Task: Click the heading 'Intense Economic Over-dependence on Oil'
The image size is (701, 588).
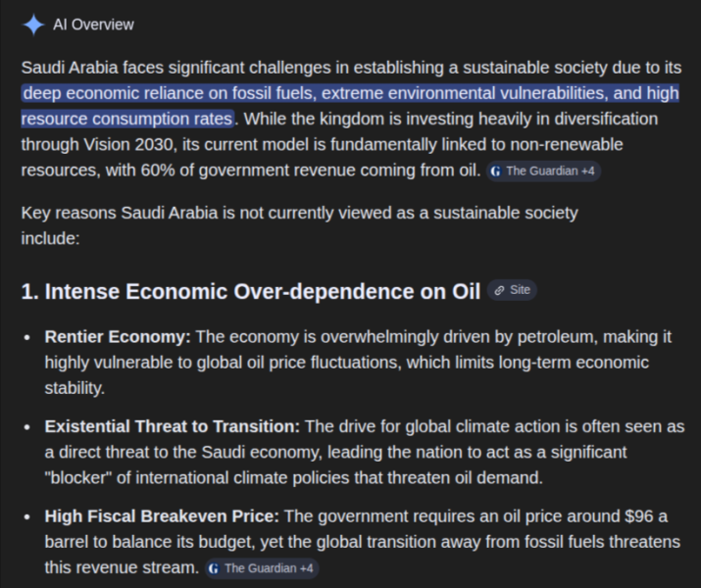Action: (263, 291)
